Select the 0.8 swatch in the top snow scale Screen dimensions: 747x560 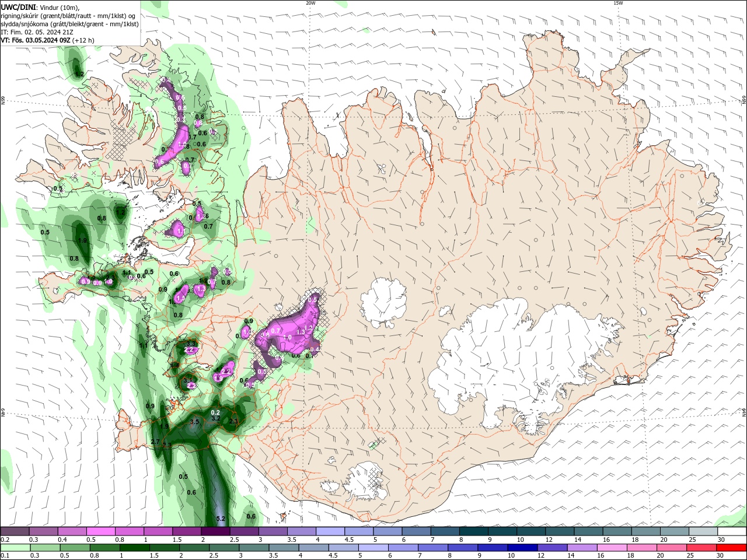pyautogui.click(x=129, y=531)
